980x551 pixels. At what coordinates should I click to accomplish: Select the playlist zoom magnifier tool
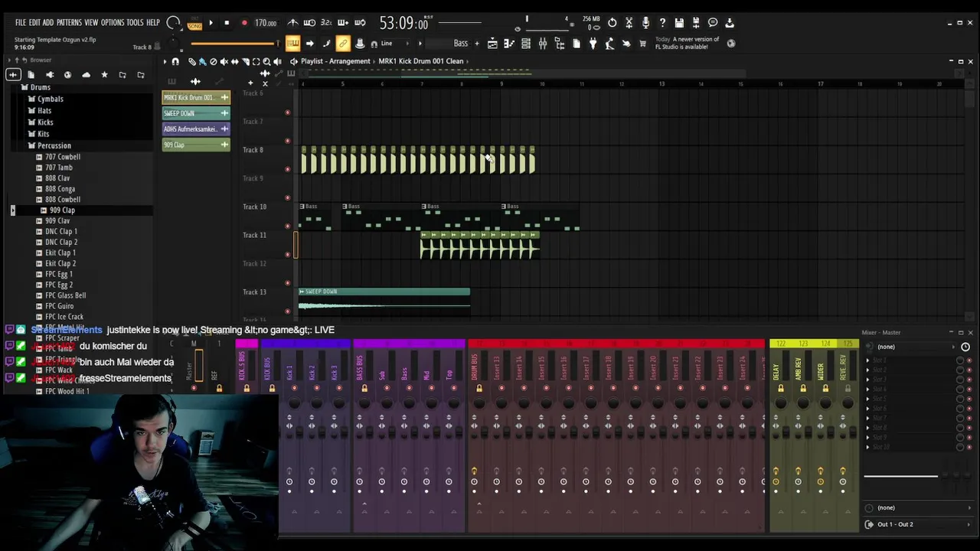pos(266,61)
